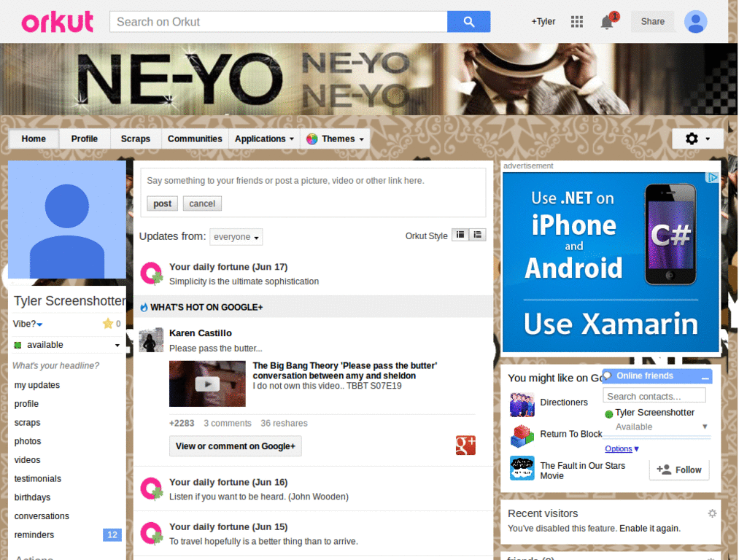
Task: Open birthdays link in sidebar
Action: pyautogui.click(x=32, y=497)
